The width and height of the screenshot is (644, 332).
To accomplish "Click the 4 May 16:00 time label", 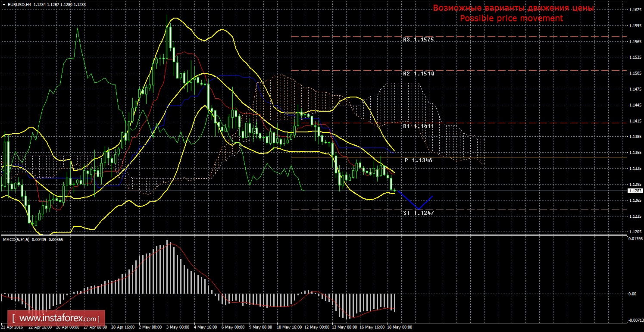I will click(205, 327).
